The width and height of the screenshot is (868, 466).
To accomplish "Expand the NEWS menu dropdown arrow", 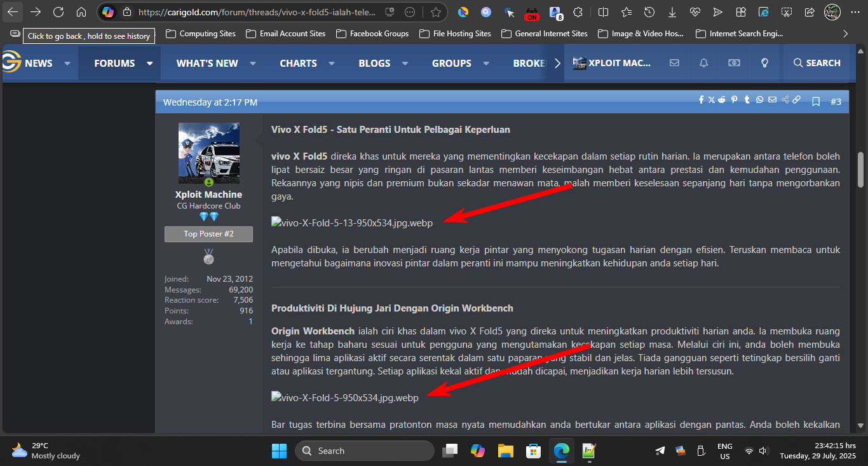I will coord(67,64).
